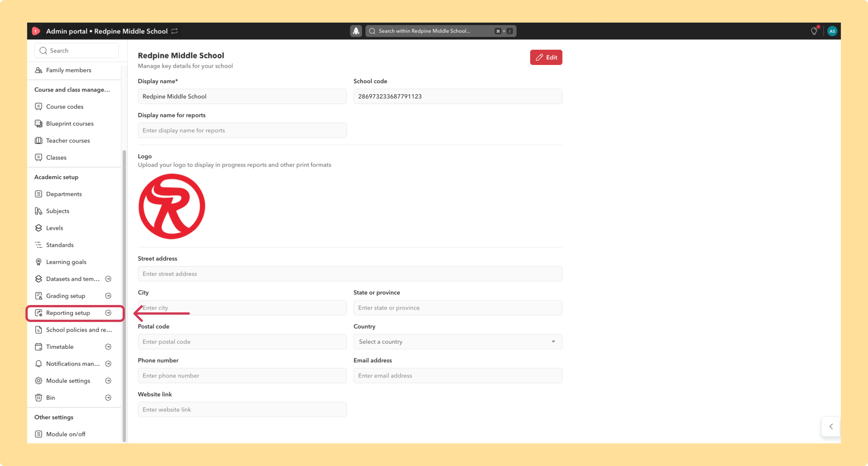Click the Subjects icon
The width and height of the screenshot is (868, 466).
click(39, 211)
